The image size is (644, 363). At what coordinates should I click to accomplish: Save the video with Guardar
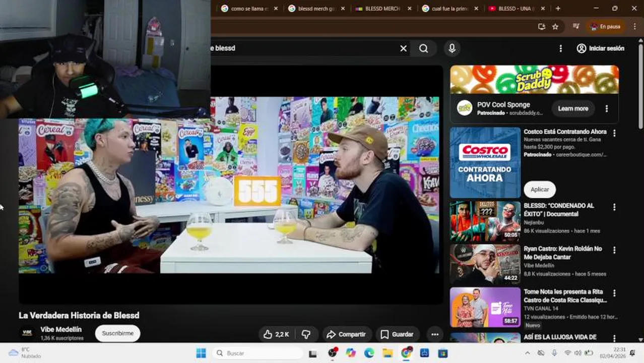(397, 334)
